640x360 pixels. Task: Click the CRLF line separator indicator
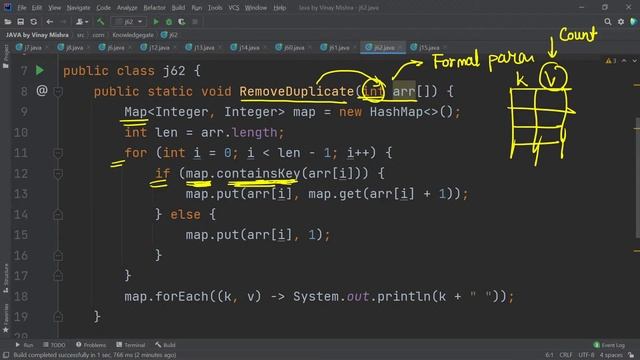(565, 355)
